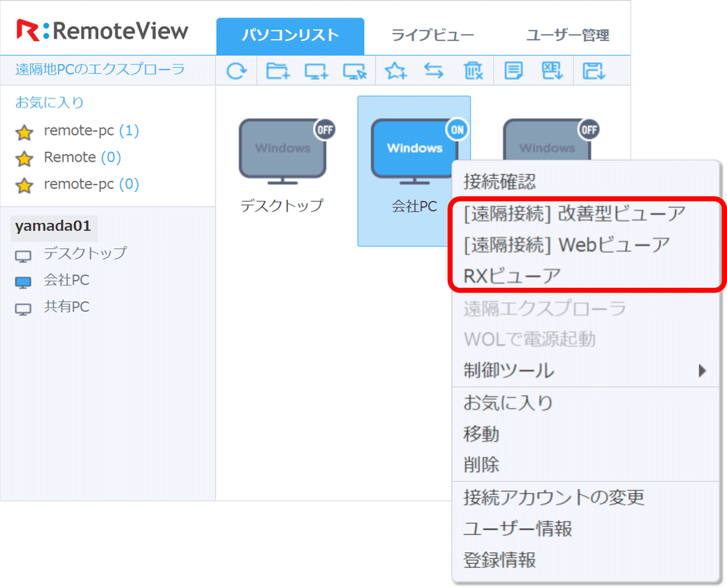Click the log memo toolbar icon
Screen dimensions: 727x588
(x=513, y=71)
